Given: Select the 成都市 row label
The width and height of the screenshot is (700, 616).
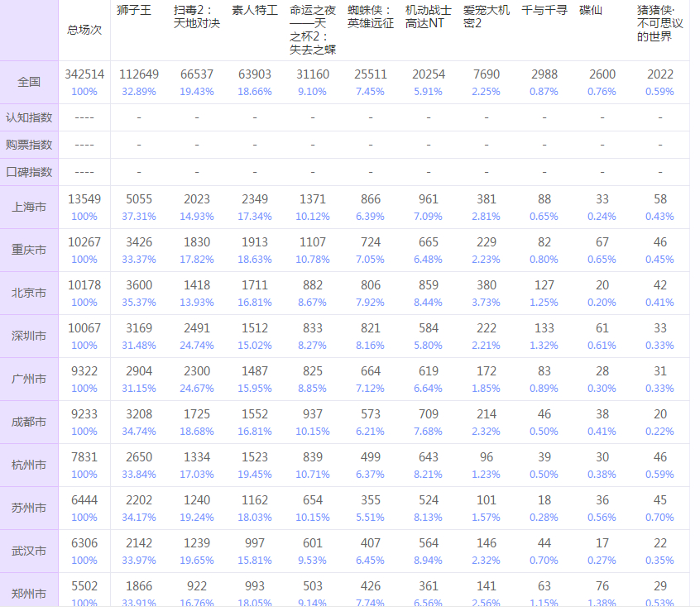Looking at the screenshot, I should [29, 422].
